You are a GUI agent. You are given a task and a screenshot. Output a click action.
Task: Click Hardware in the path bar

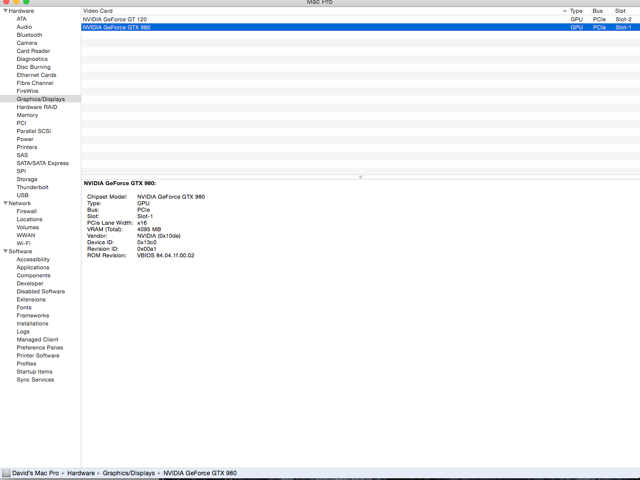pyautogui.click(x=81, y=473)
